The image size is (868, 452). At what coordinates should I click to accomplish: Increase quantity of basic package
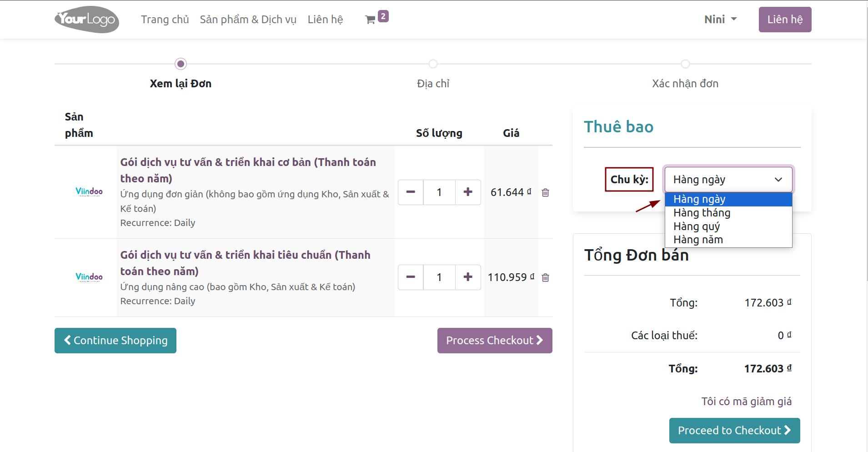pos(468,192)
